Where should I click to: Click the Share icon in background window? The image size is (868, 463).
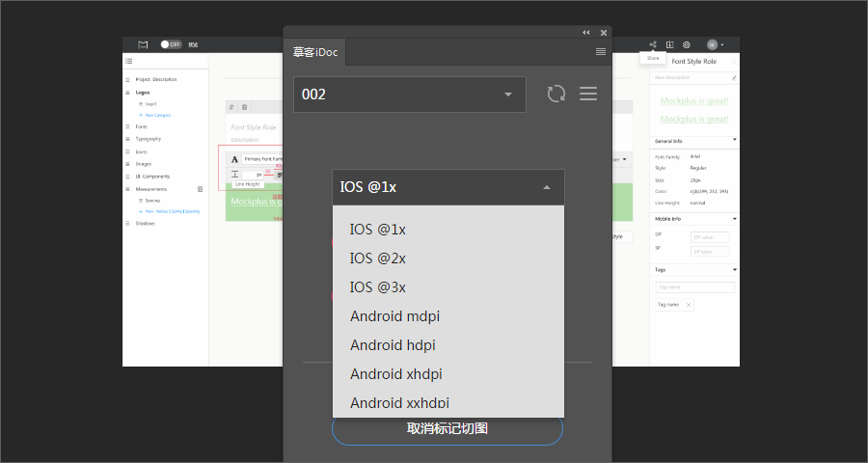653,44
